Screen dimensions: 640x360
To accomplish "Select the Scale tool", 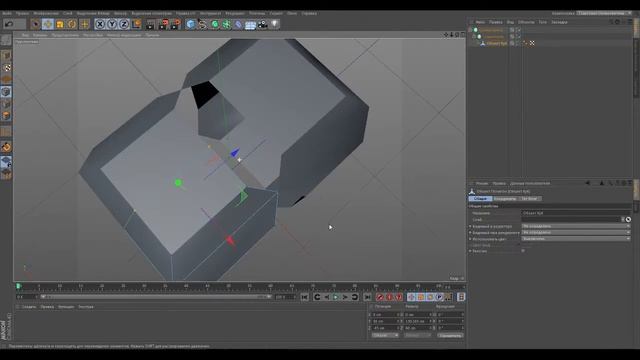I will click(60, 24).
